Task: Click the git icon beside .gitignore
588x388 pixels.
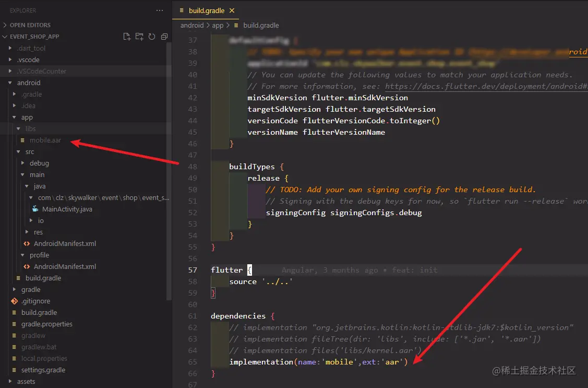Action: (x=14, y=301)
